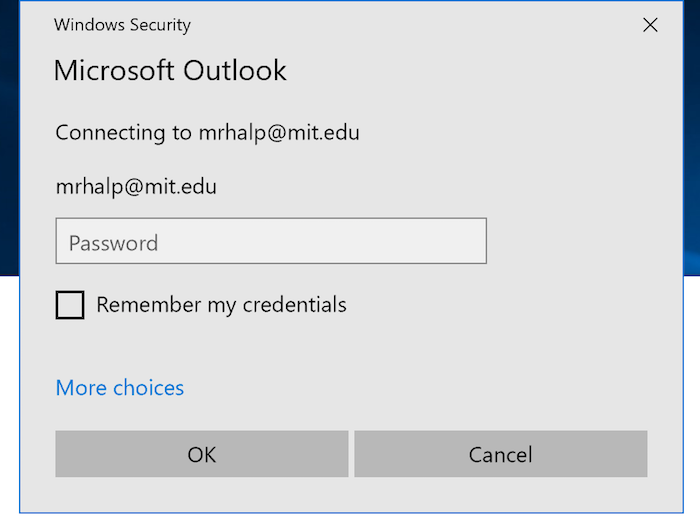
Task: Tick the square box beside Remember
Action: click(x=70, y=305)
